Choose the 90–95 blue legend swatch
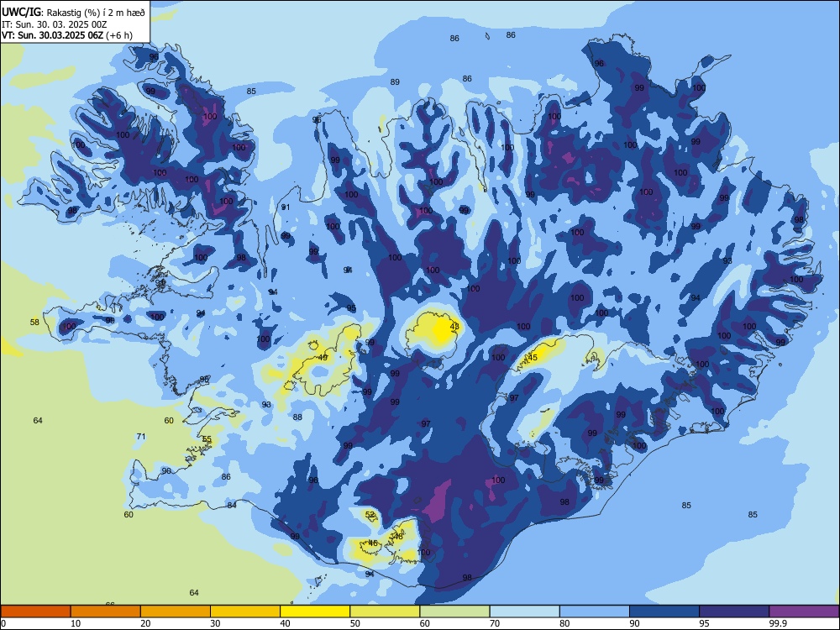The image size is (840, 630). pyautogui.click(x=664, y=612)
